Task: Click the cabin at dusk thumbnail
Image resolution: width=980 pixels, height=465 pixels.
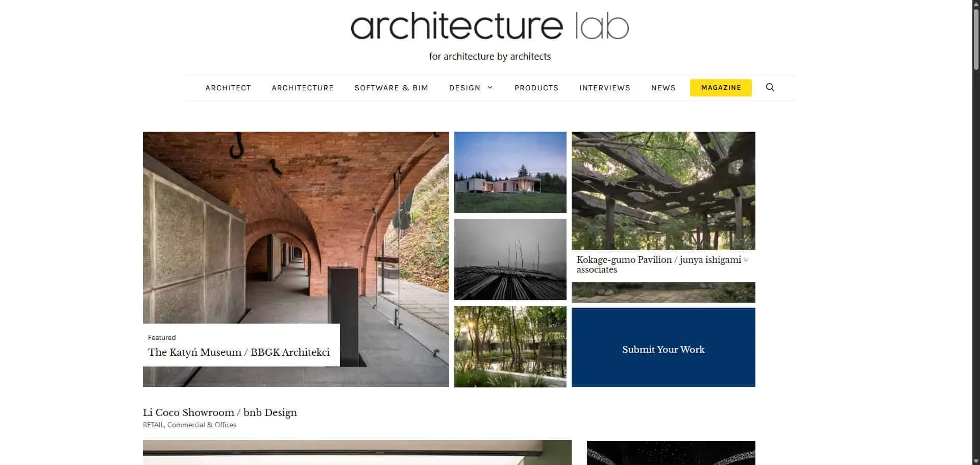Action: coord(510,172)
